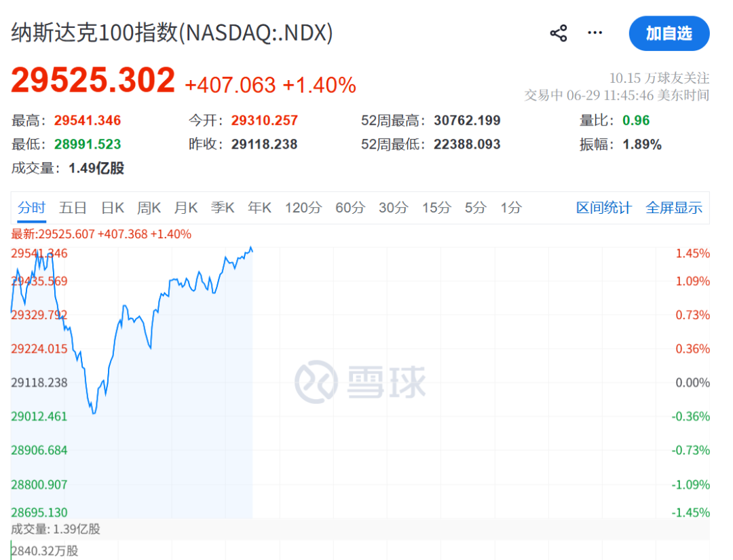Click the 全屏显示 link
Screen dimensions: 733x560
(x=674, y=207)
